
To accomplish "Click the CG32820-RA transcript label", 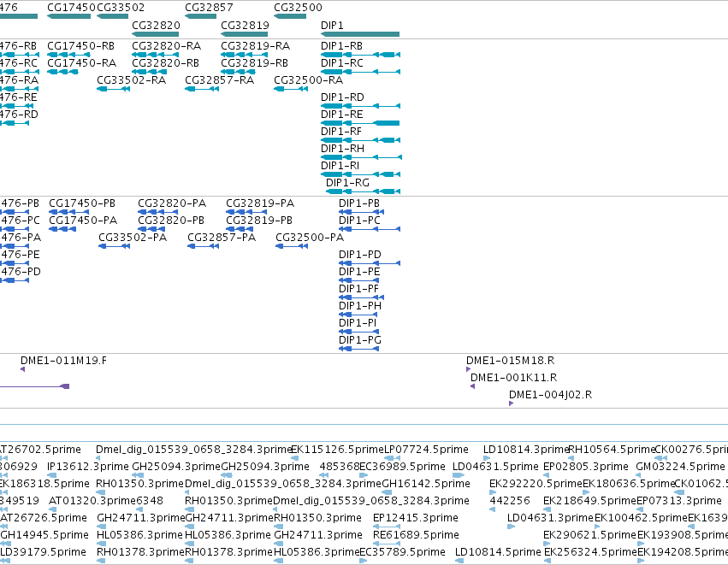I will click(167, 46).
